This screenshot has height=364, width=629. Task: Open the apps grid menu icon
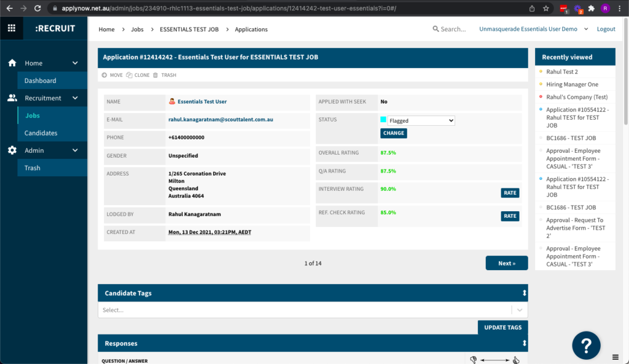click(x=12, y=28)
